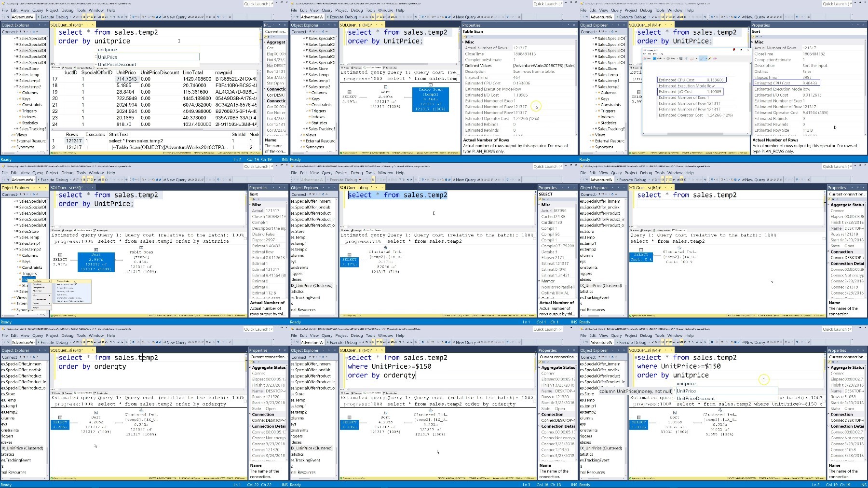Image resolution: width=868 pixels, height=488 pixels.
Task: Click the LineTotal column header
Action: tap(193, 72)
